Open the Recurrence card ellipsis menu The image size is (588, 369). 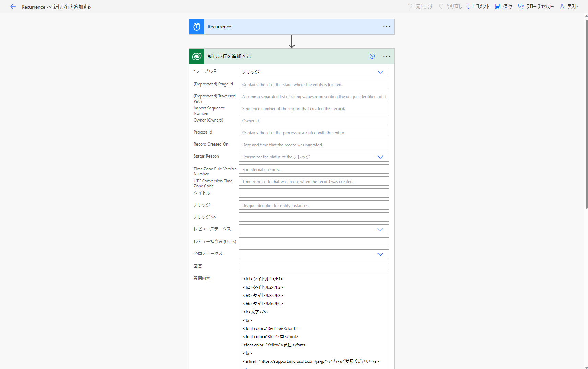pos(387,27)
